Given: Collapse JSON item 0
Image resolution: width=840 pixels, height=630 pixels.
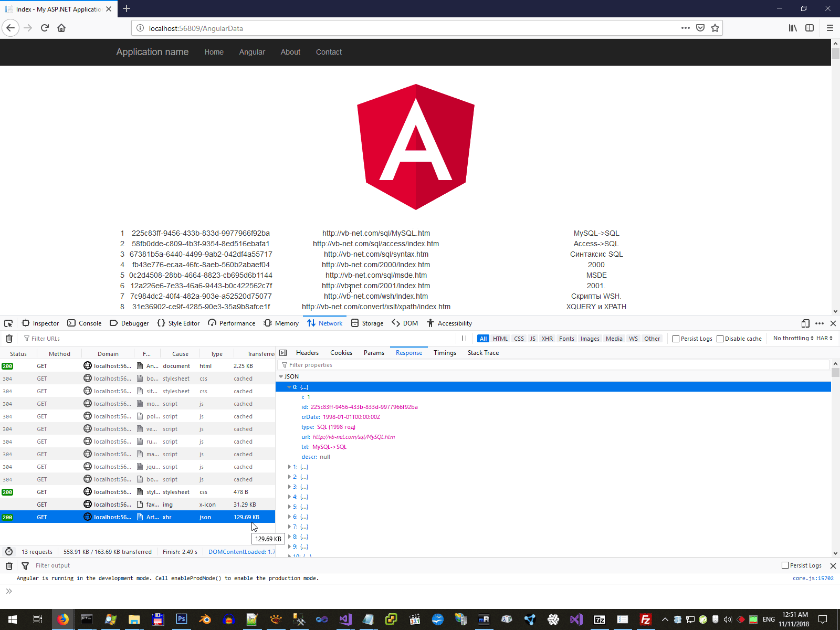Looking at the screenshot, I should pyautogui.click(x=289, y=387).
